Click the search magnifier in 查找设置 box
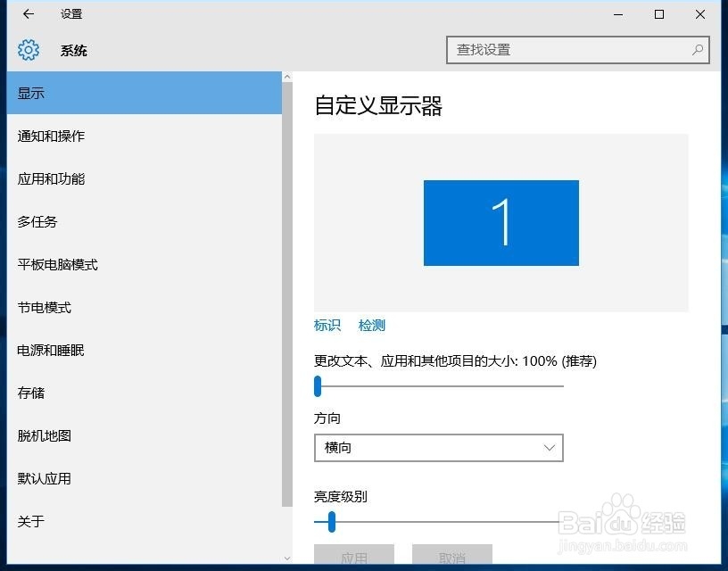The height and width of the screenshot is (571, 728). 697,50
